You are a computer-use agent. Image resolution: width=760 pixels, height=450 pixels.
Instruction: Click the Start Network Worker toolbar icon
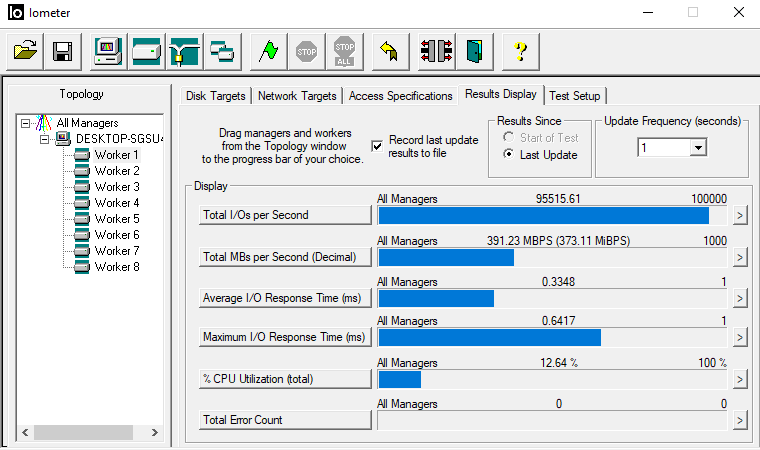[184, 50]
